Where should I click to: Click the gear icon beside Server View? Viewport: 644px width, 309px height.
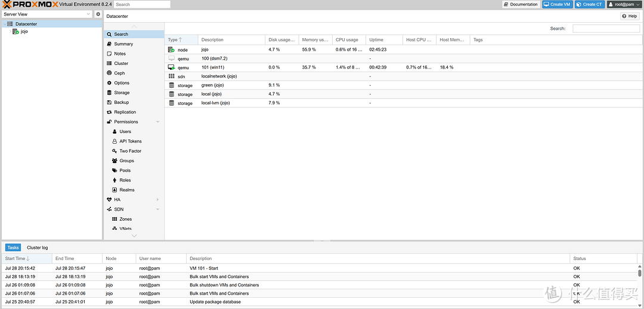pyautogui.click(x=98, y=14)
